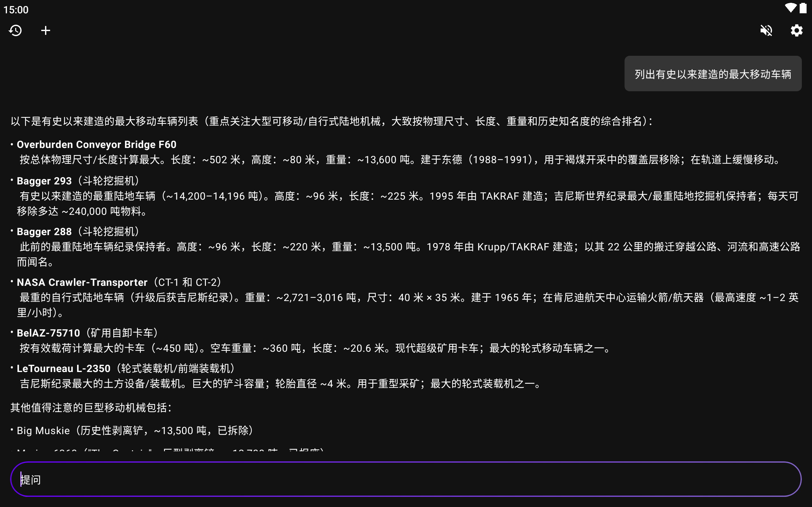The width and height of the screenshot is (812, 507).
Task: Click the Overburden Conveyor Bridge F60 heading
Action: pyautogui.click(x=97, y=144)
